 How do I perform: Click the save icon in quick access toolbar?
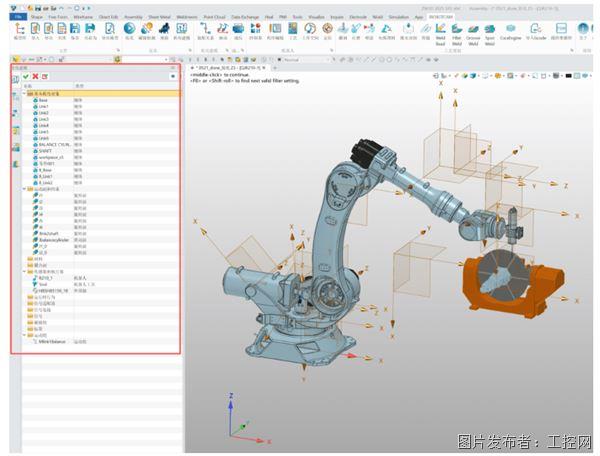38,8
